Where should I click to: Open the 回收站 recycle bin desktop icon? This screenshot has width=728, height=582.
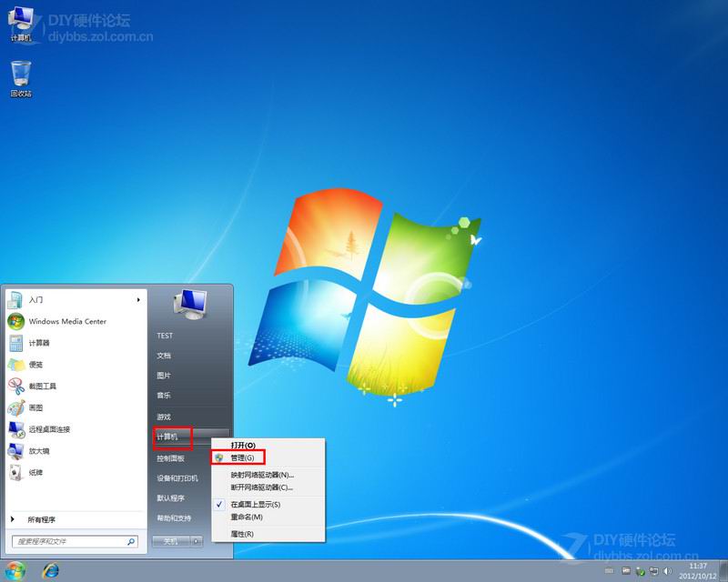click(21, 78)
